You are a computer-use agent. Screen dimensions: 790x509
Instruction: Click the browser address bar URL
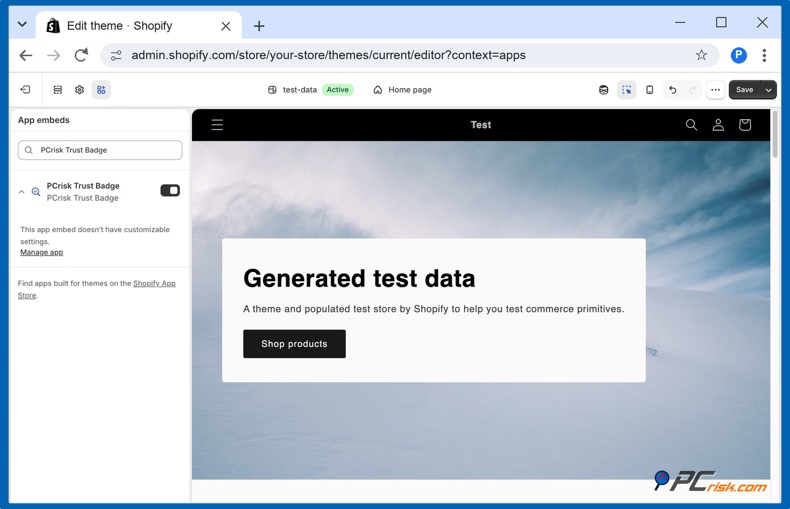pyautogui.click(x=328, y=55)
